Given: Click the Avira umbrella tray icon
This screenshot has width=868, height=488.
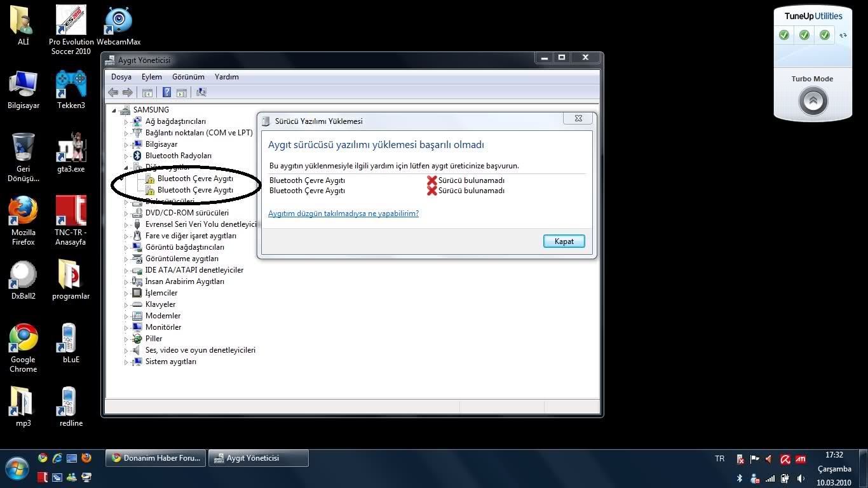Looking at the screenshot, I should (785, 459).
